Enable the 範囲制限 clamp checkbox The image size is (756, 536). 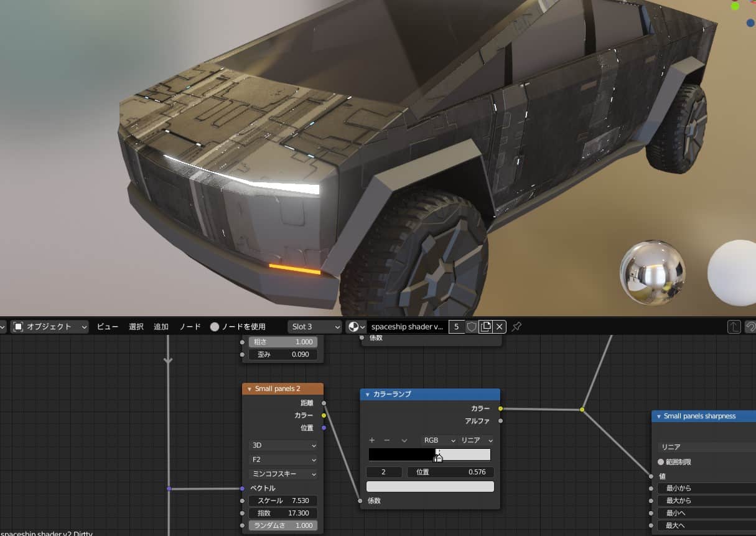[661, 462]
